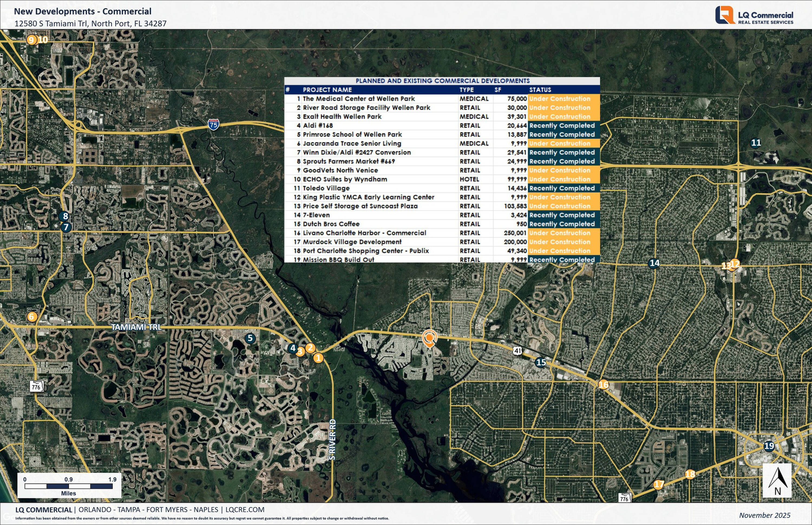Screen dimensions: 812x525
Task: Click the north arrow compass
Action: click(x=777, y=481)
